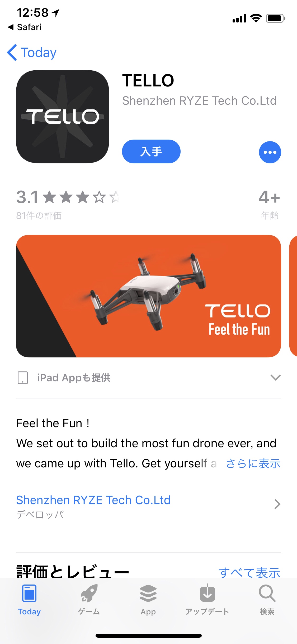Expand the iPad App availability chevron
Viewport: 297px width, 644px height.
275,378
